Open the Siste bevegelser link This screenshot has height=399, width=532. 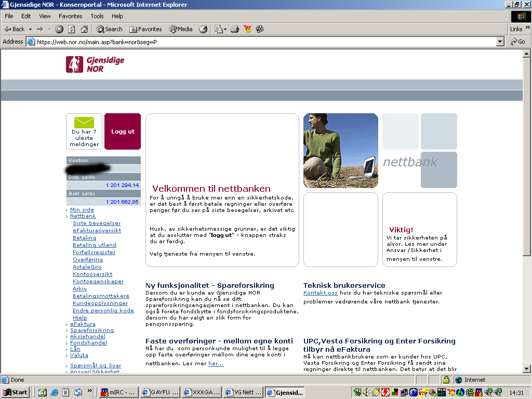pos(97,223)
